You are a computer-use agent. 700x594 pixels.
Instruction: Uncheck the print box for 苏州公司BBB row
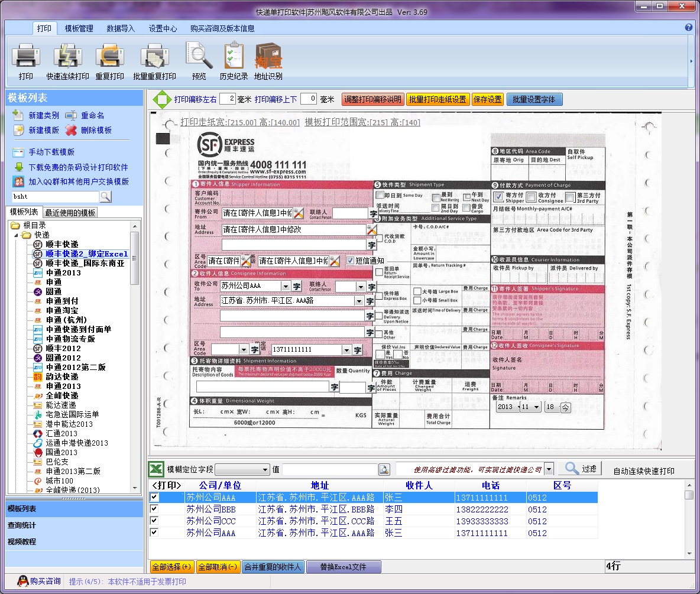tap(154, 509)
